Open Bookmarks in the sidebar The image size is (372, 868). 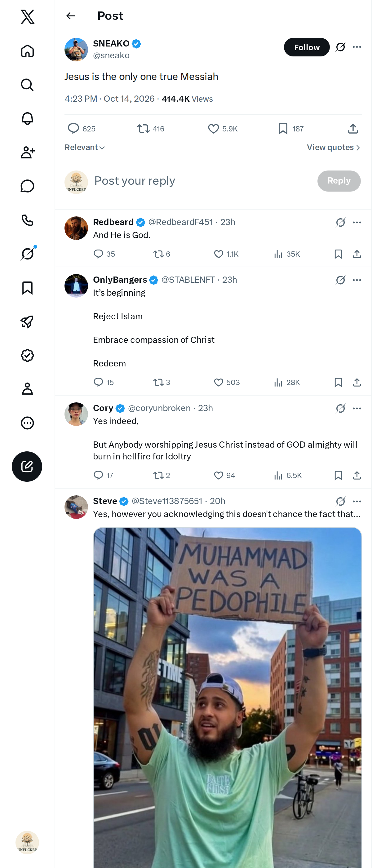[27, 288]
